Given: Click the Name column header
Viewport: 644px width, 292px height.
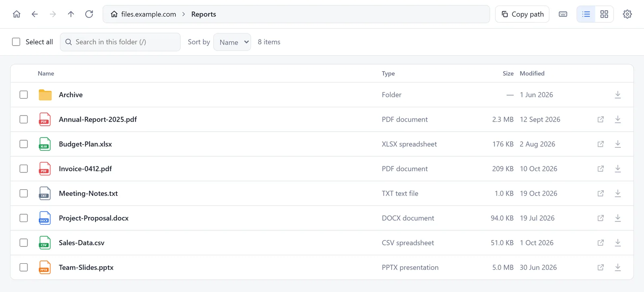Looking at the screenshot, I should pyautogui.click(x=46, y=73).
